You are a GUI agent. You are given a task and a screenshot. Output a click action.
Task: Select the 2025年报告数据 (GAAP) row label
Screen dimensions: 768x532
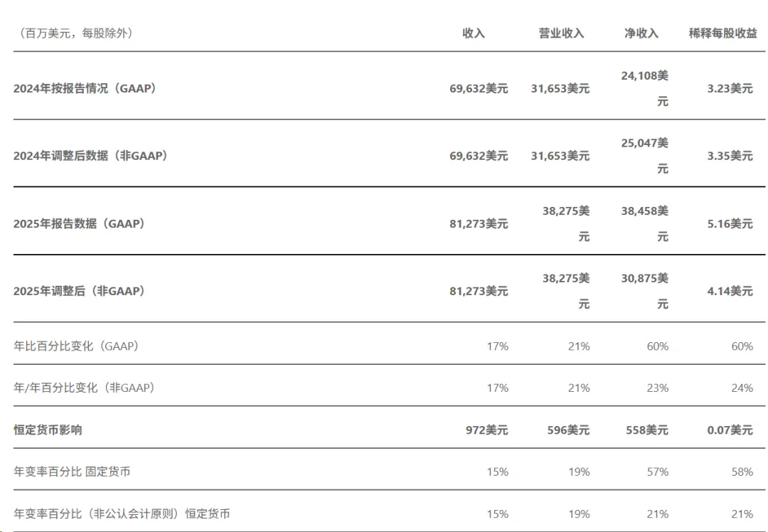[x=80, y=224]
